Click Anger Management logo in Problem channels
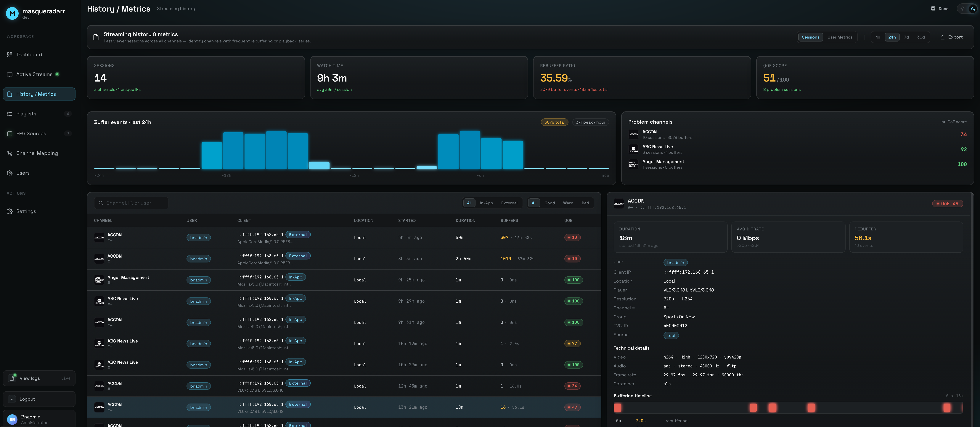 pos(633,164)
